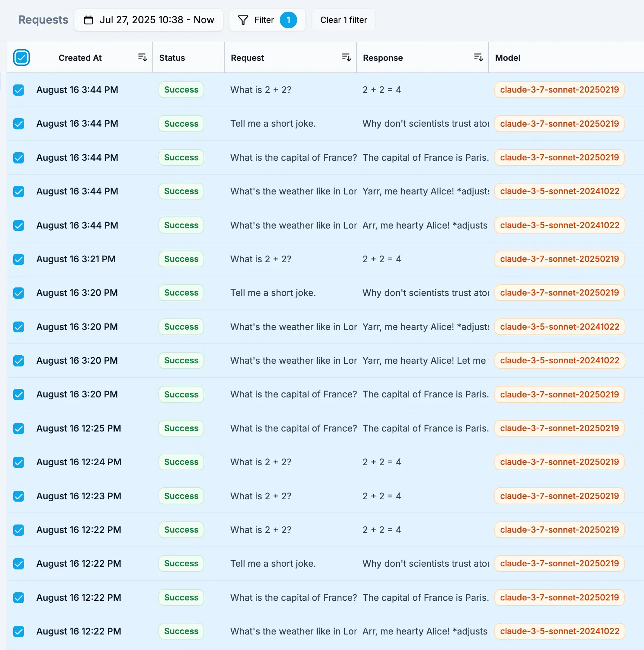Uncheck the first August 16 3:44 PM row
The width and height of the screenshot is (644, 650).
pyautogui.click(x=19, y=90)
